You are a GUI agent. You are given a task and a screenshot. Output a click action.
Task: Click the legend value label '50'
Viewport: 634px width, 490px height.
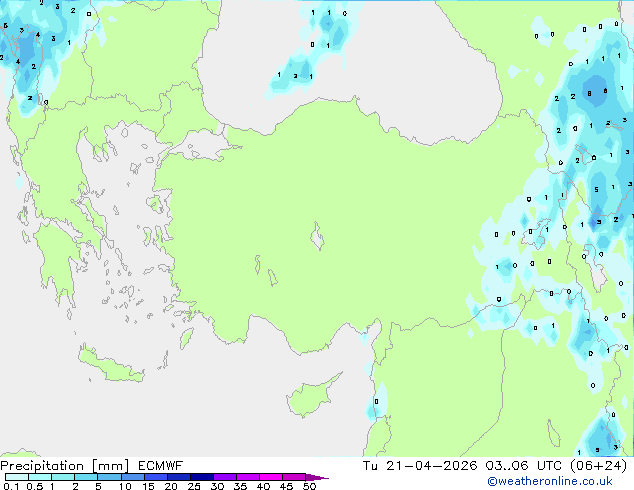[x=309, y=486]
